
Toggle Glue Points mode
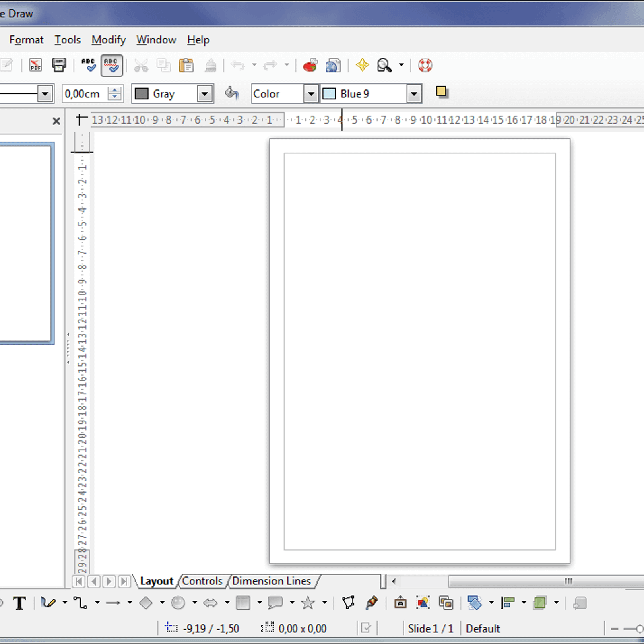pos(372,603)
